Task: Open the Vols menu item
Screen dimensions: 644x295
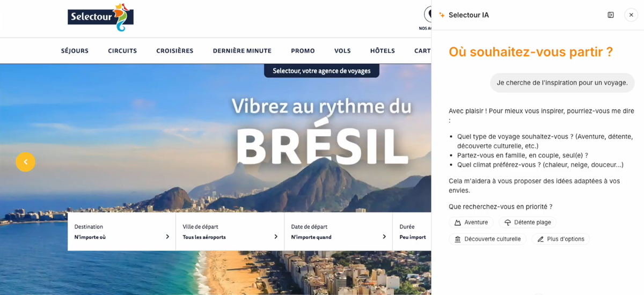Action: coord(342,51)
